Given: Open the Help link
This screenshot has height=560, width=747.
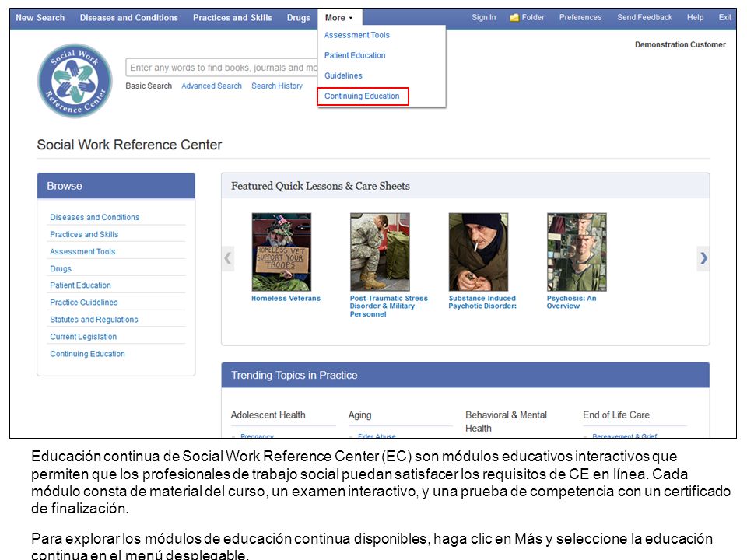Looking at the screenshot, I should [695, 18].
